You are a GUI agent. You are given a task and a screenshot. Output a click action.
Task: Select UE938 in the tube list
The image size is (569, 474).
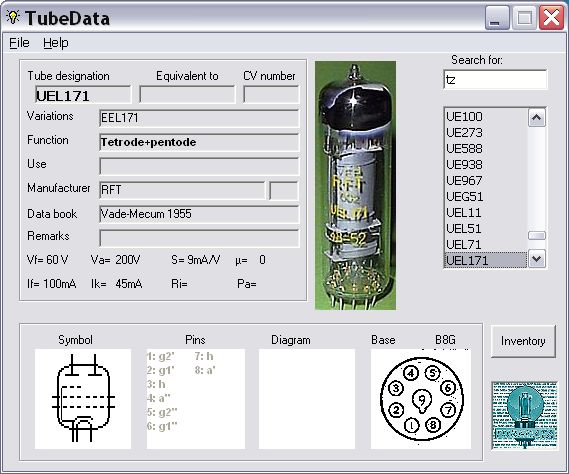486,164
